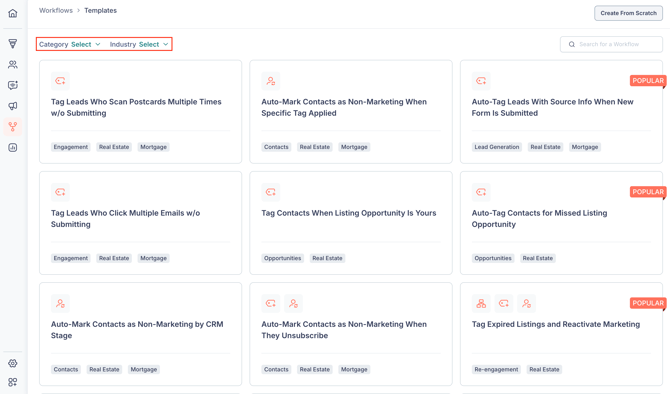Open the apps grid icon at sidebar bottom
The width and height of the screenshot is (670, 394).
pos(13,382)
